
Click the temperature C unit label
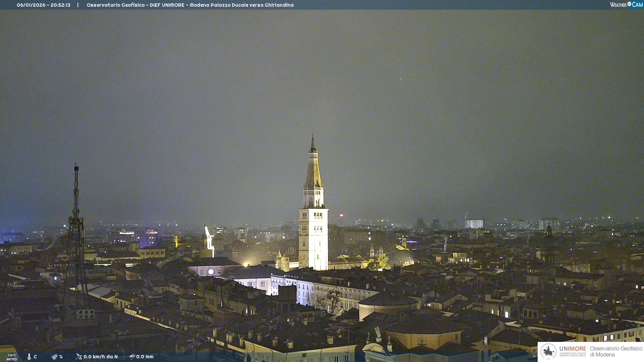[x=35, y=357]
